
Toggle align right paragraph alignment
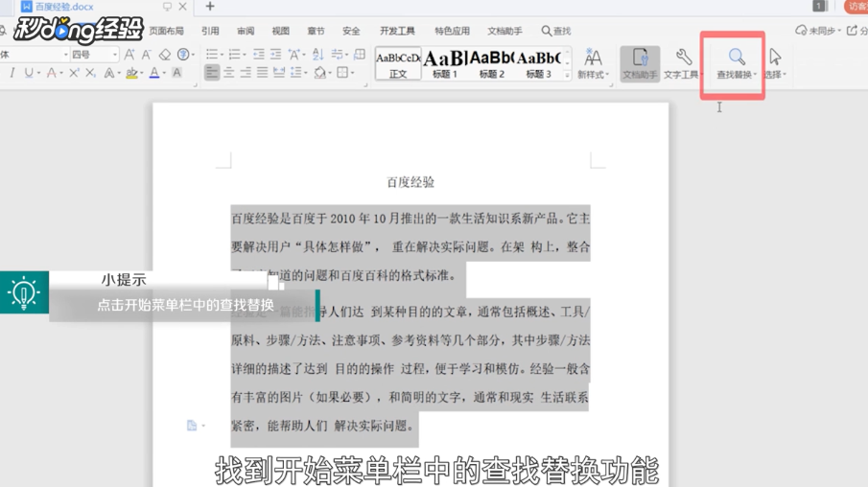[246, 73]
